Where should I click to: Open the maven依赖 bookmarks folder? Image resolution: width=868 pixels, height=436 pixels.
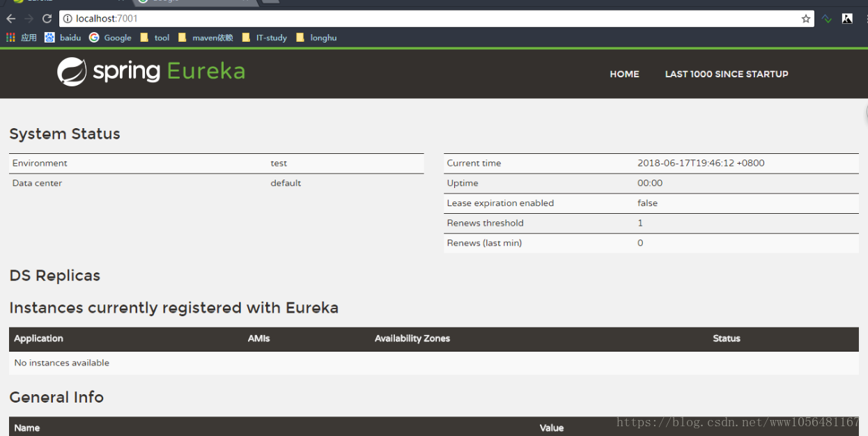pos(206,38)
